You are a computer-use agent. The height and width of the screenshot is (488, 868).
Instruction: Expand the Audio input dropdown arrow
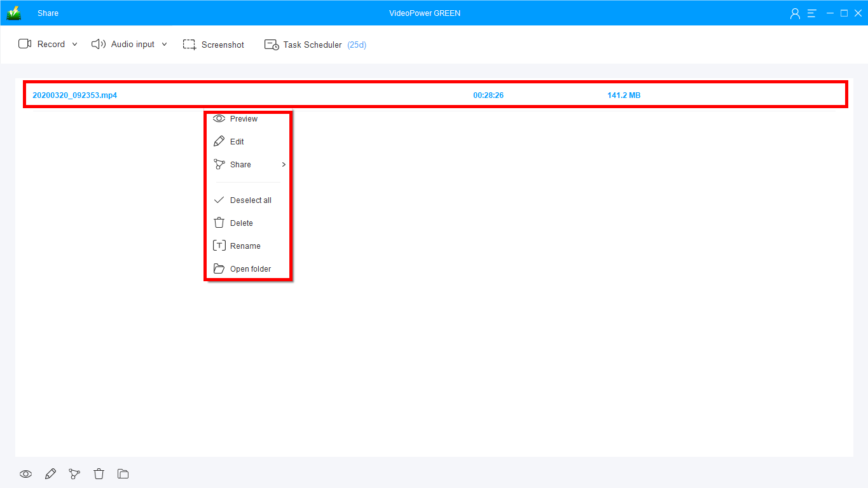(x=164, y=45)
